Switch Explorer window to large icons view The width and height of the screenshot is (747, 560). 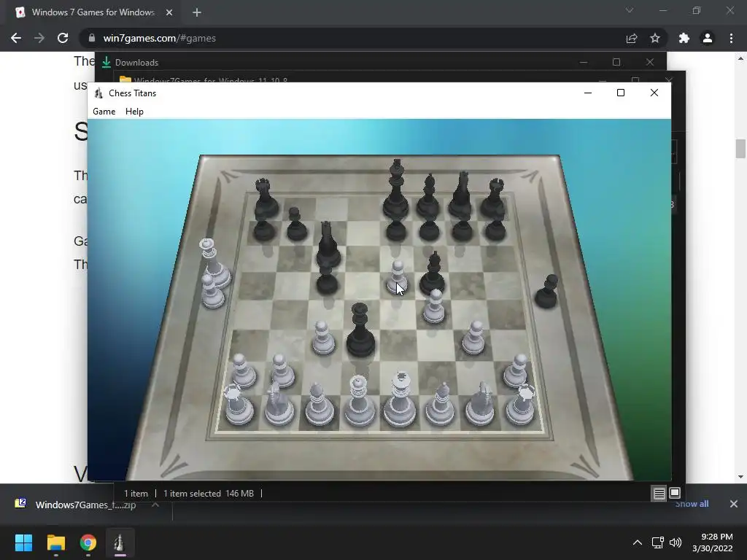[x=675, y=493]
